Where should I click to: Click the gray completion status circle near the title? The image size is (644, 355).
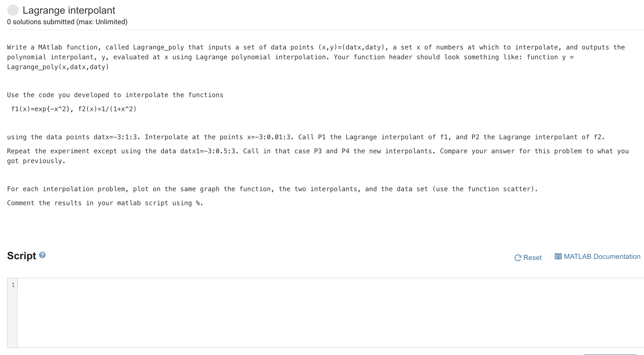pos(13,11)
